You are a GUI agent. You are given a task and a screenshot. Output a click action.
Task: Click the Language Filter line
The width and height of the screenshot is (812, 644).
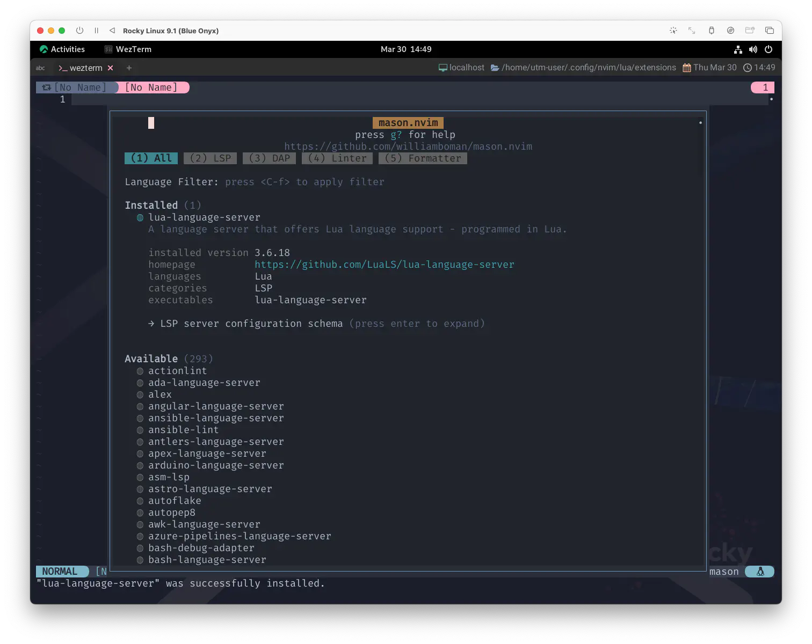click(x=255, y=182)
